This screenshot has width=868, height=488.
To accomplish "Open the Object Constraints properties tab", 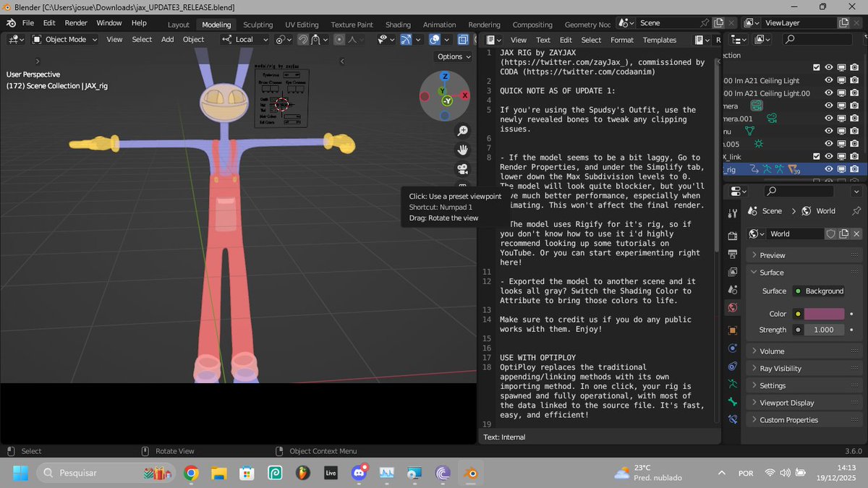I will [x=733, y=366].
